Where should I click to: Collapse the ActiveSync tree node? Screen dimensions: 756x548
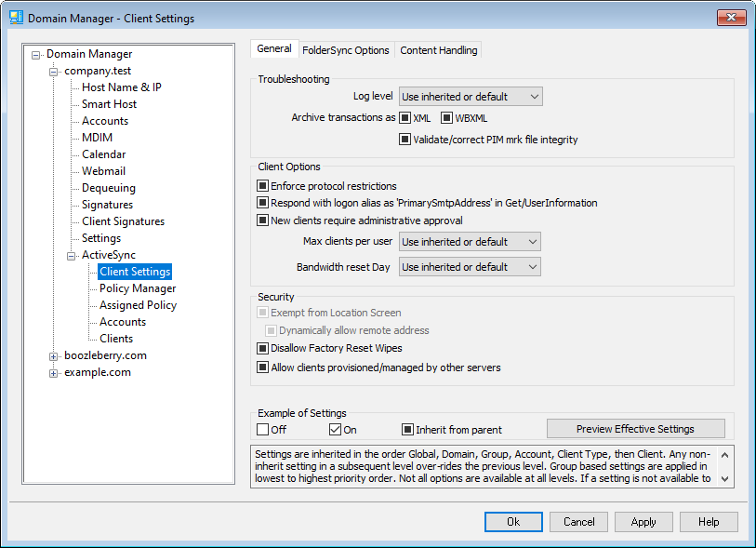point(72,255)
